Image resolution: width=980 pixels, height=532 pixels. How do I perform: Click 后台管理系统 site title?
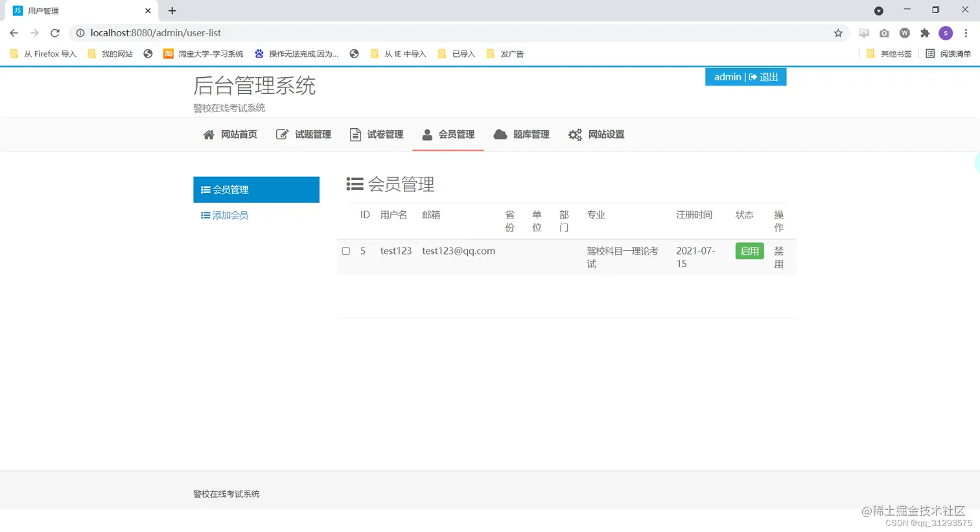(x=254, y=86)
